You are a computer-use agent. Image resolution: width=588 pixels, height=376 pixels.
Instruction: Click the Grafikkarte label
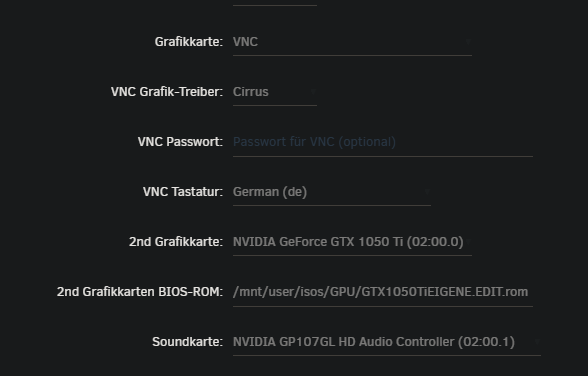189,42
